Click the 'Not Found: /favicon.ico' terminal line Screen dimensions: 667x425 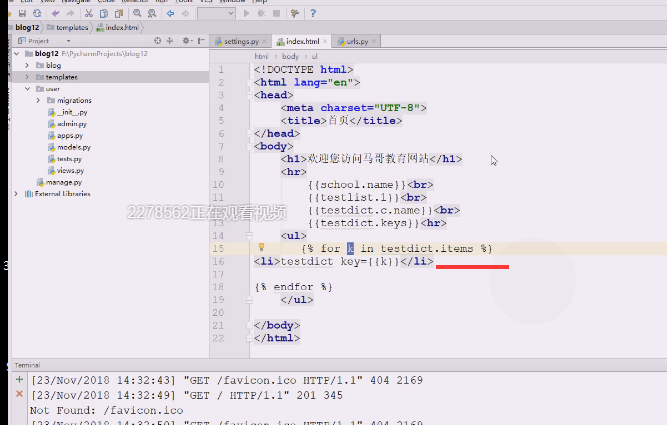click(106, 410)
